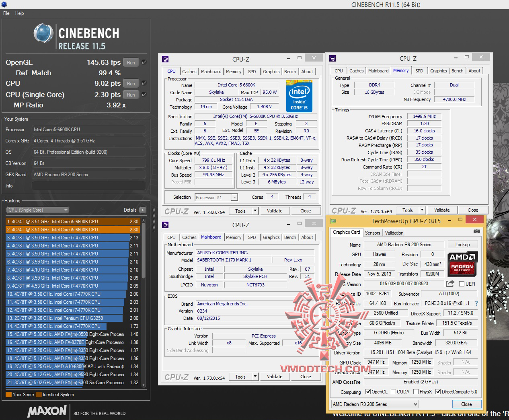509x420 pixels.
Task: Click the Your Score orange legend swatch
Action: click(x=8, y=395)
